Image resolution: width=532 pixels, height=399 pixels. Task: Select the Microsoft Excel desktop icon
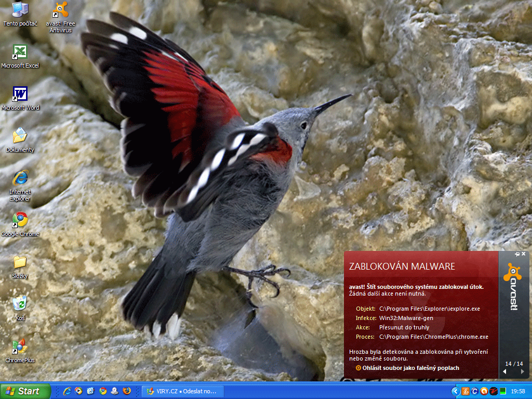pyautogui.click(x=20, y=52)
